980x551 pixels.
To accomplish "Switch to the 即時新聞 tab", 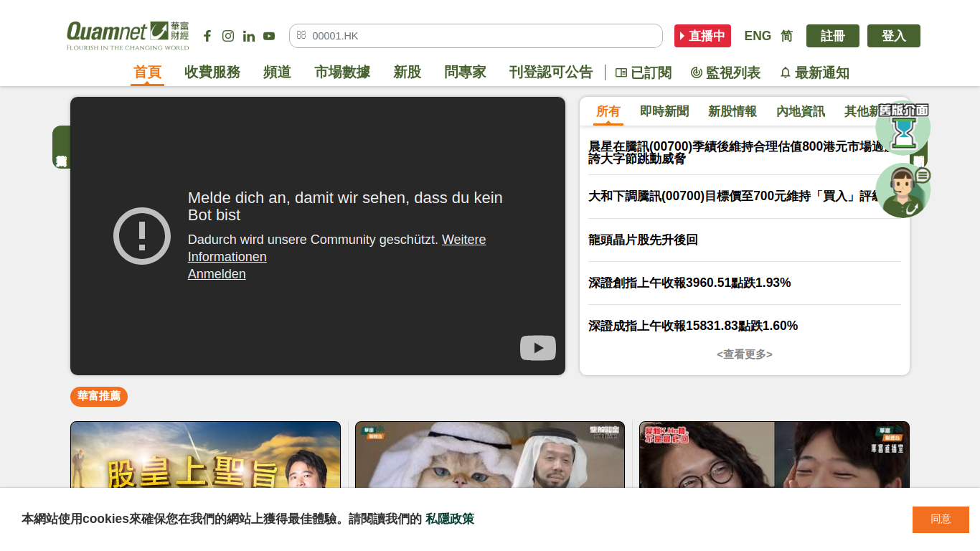I will 664,111.
